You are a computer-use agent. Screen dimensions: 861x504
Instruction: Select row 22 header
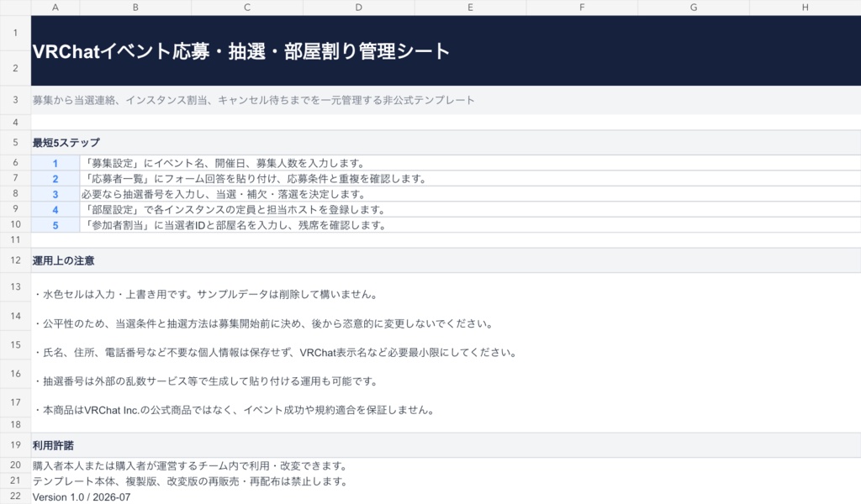point(15,496)
